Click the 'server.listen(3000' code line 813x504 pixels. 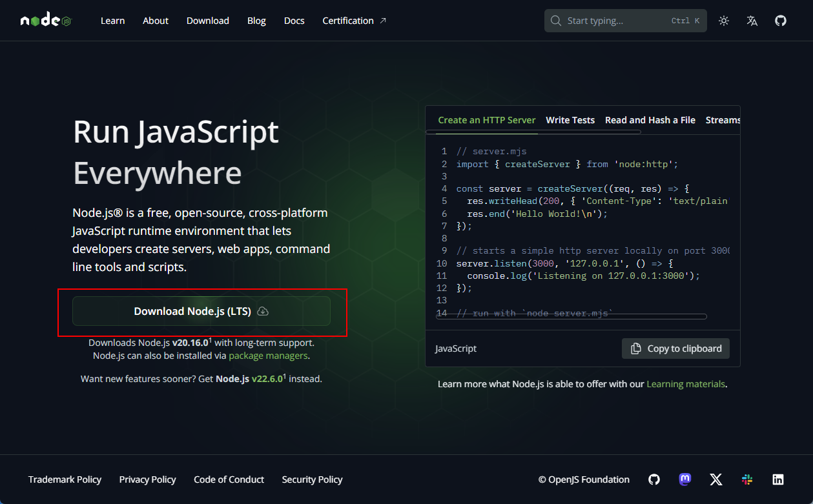click(x=564, y=263)
